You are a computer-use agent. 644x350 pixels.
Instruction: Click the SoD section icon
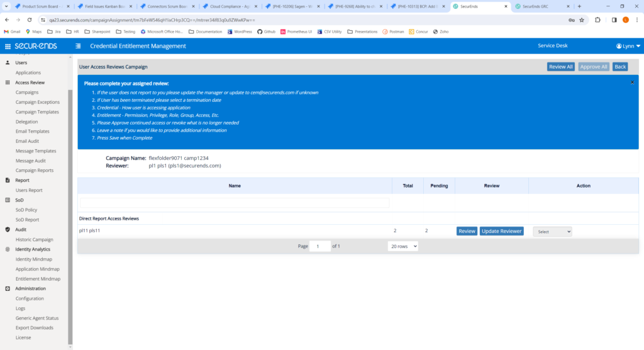[8, 200]
